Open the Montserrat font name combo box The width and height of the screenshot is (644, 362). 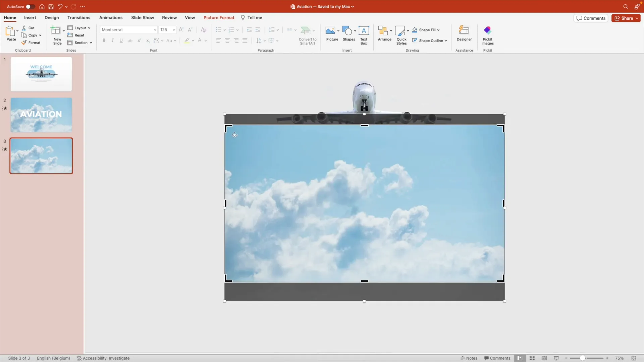click(x=128, y=30)
